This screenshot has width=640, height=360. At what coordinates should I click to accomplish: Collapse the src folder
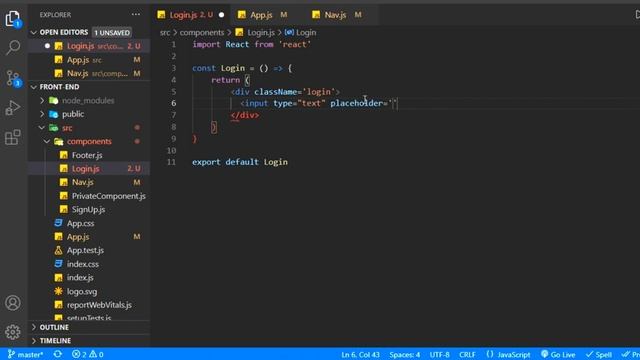tap(42, 128)
